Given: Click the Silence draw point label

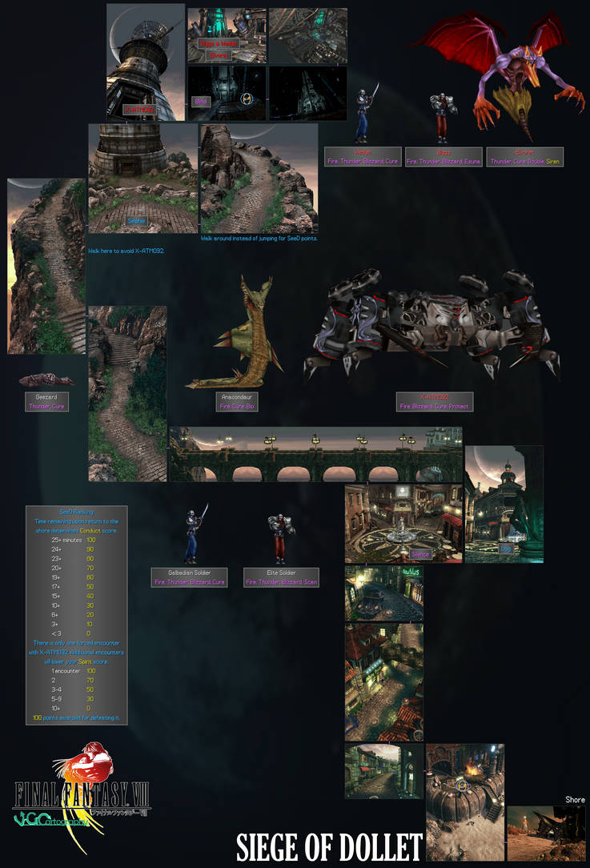Looking at the screenshot, I should point(420,554).
